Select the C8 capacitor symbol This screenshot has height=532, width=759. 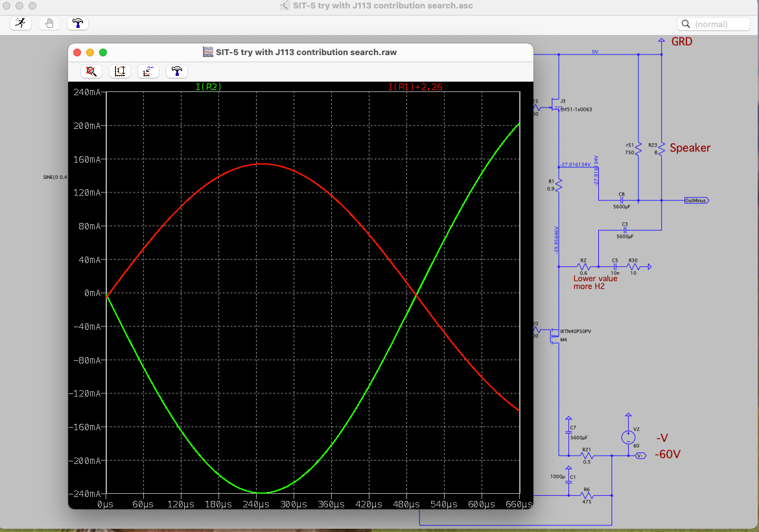coord(622,200)
